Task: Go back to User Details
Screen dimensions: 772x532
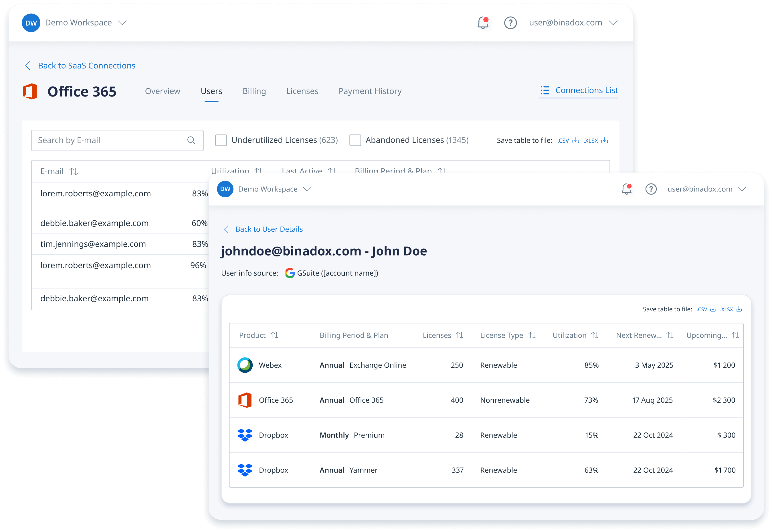Action: click(x=263, y=229)
